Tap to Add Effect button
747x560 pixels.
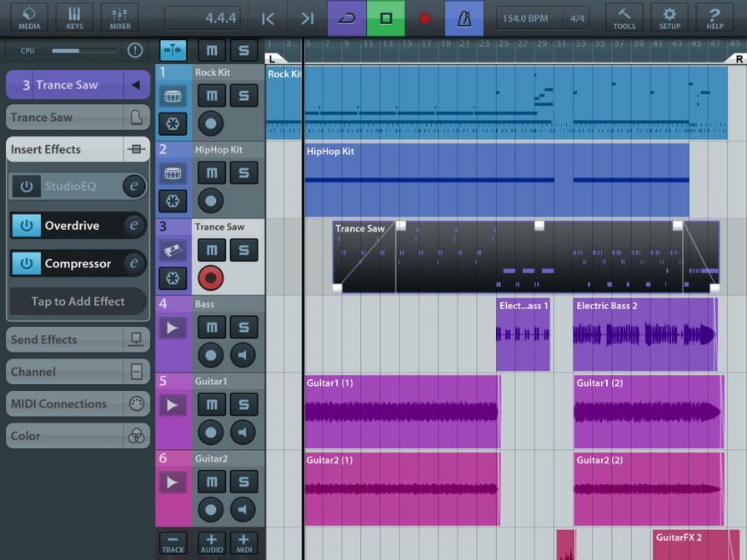[x=78, y=302]
